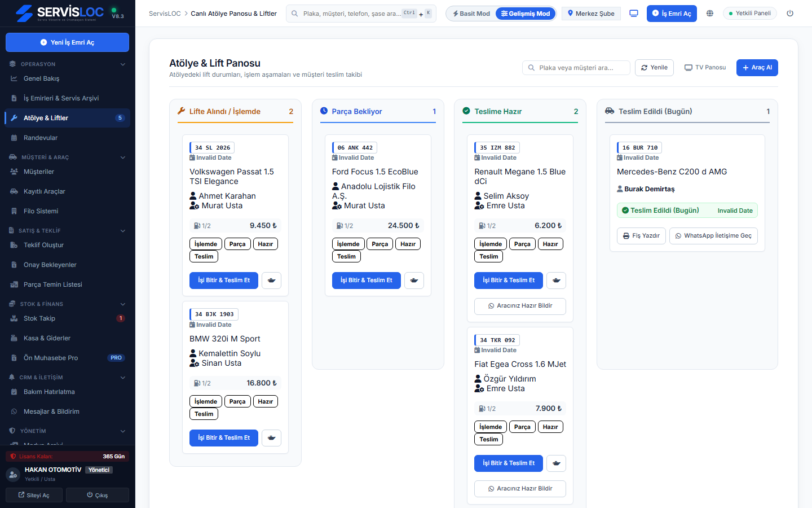Viewport: 812px width, 508px height.
Task: Click the check icon in the Teslime Hazır header
Action: click(x=466, y=111)
